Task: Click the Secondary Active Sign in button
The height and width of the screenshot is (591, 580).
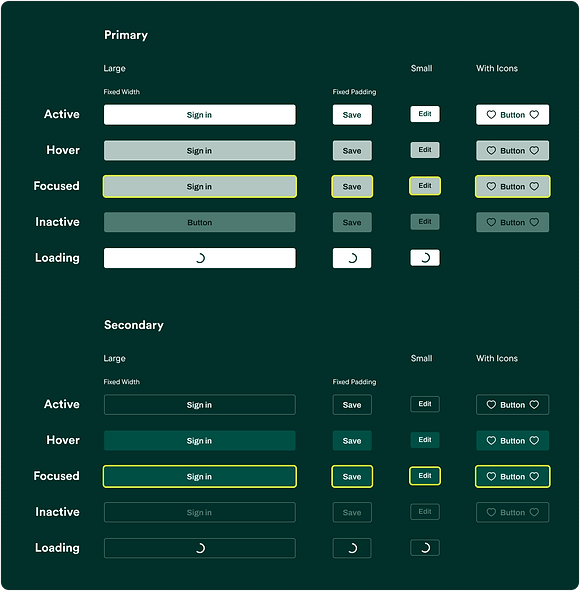Action: click(199, 404)
